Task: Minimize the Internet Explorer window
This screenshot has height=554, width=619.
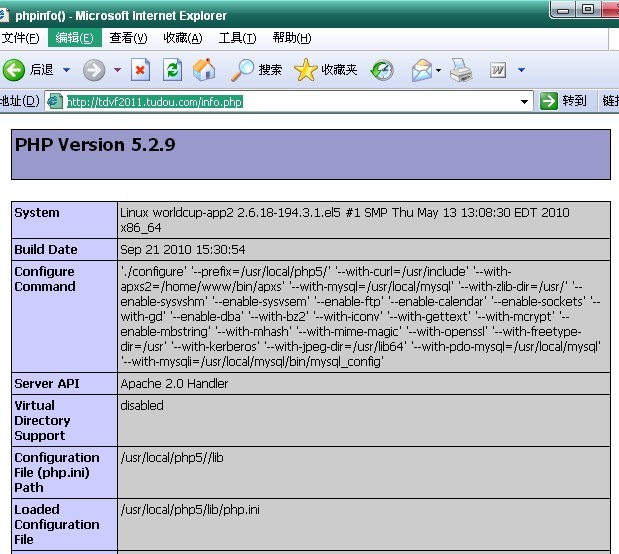Action: coord(562,9)
